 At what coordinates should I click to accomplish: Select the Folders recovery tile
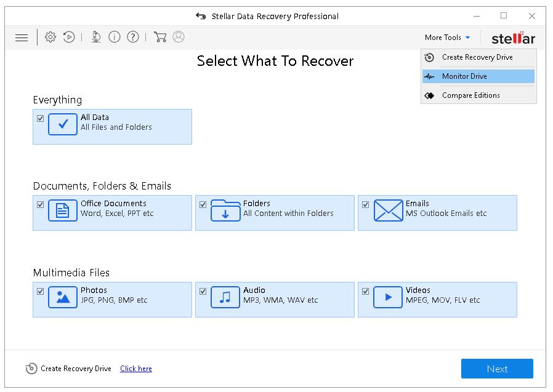coord(275,213)
